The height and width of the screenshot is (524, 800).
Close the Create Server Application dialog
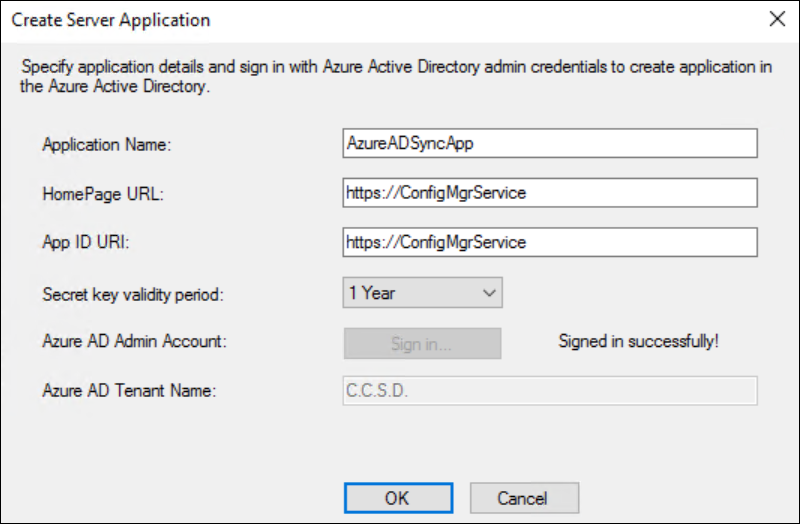pos(777,19)
